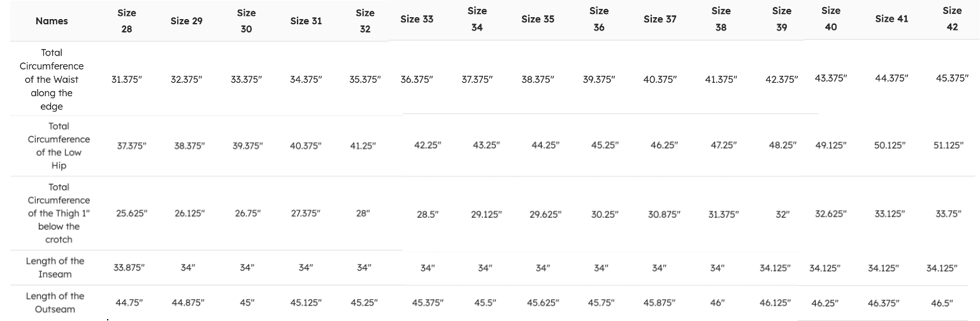
Task: Select the Length of the Inseam row label
Action: [55, 267]
